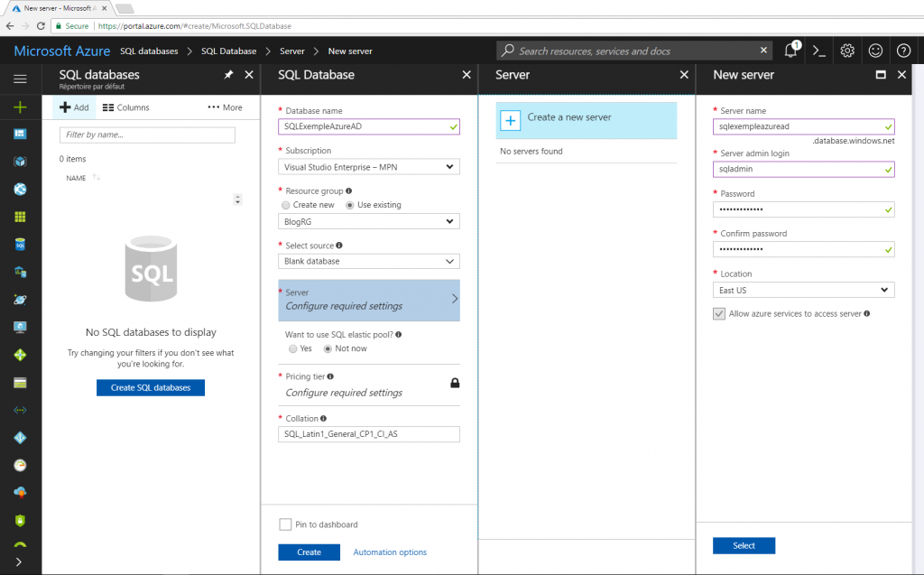Viewport: 924px width, 575px height.
Task: Open the BlogRG resource group dropdown
Action: (369, 222)
